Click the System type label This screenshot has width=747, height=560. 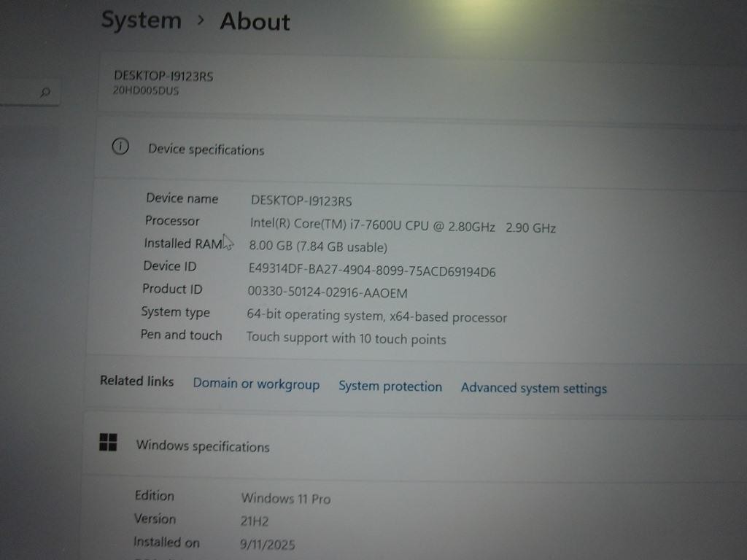(x=175, y=312)
